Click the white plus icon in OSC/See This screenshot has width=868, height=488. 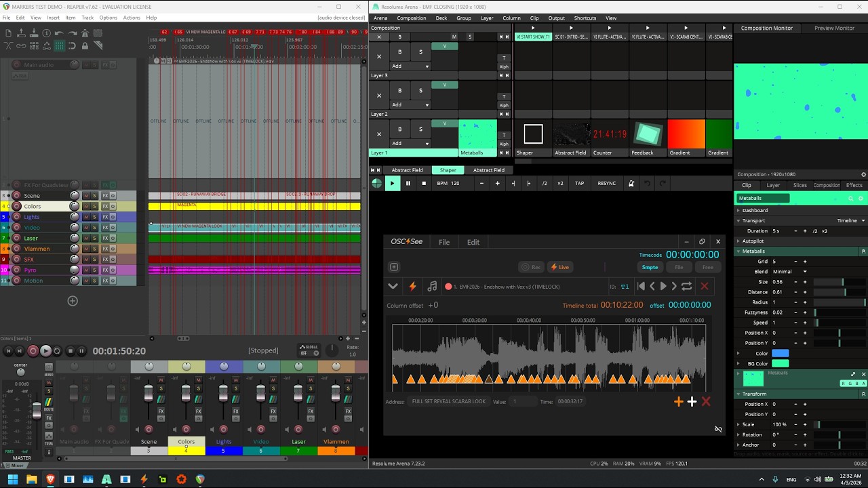(x=692, y=402)
